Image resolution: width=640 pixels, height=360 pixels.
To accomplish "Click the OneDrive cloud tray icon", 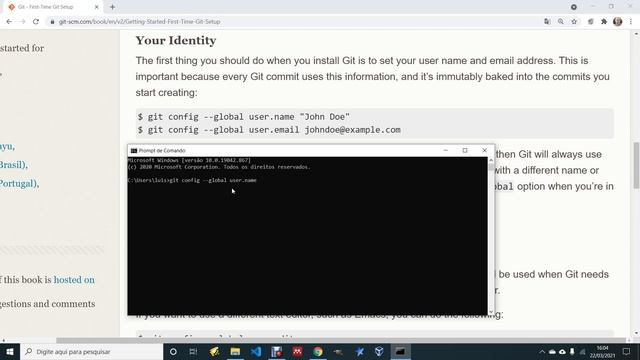I will 552,351.
